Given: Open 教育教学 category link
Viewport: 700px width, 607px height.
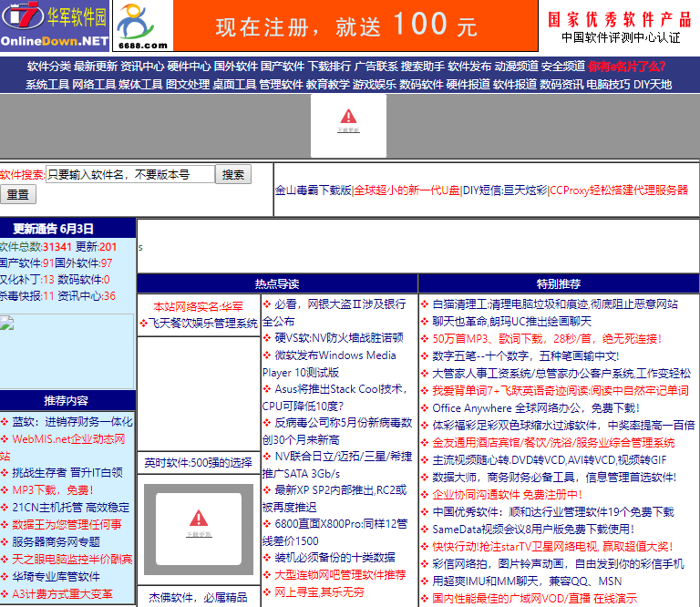Looking at the screenshot, I should click(328, 85).
